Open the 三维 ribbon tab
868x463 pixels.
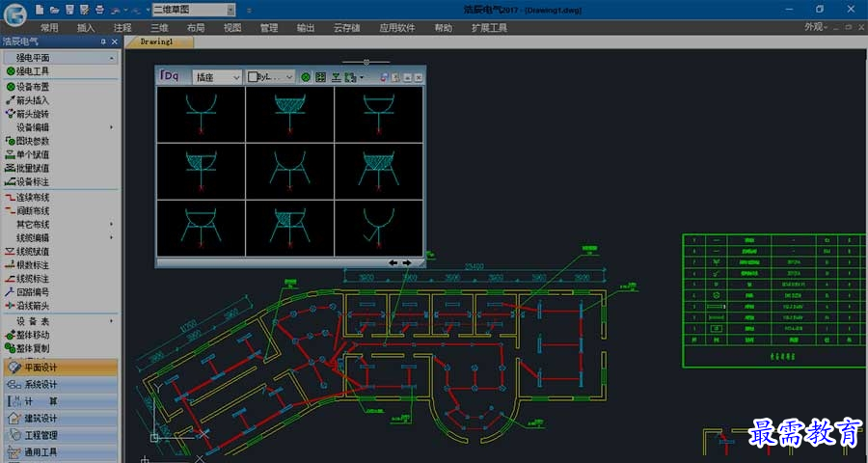(x=159, y=28)
